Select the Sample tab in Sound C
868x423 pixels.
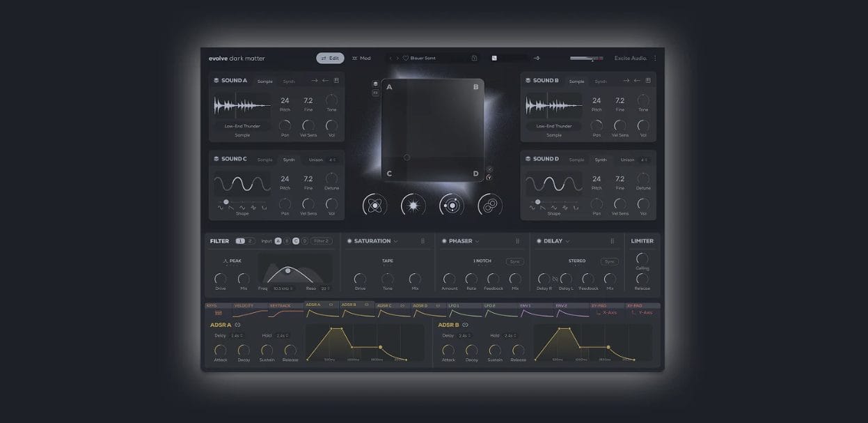click(x=265, y=160)
